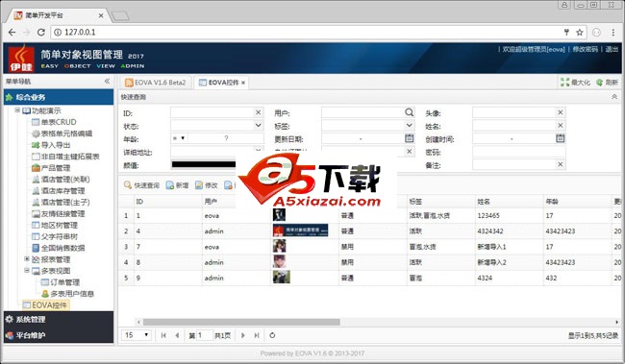Image resolution: width=625 pixels, height=364 pixels.
Task: Change page size dropdown showing 15
Action: tap(137, 335)
